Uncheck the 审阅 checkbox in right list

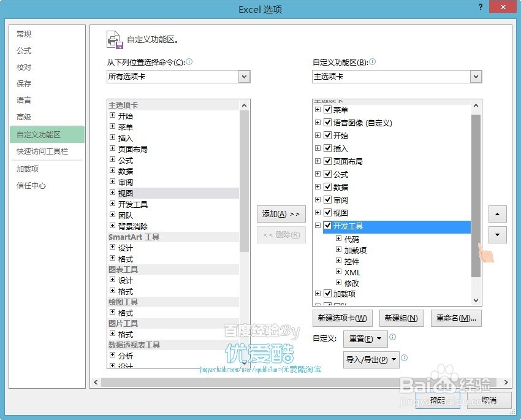coord(328,199)
